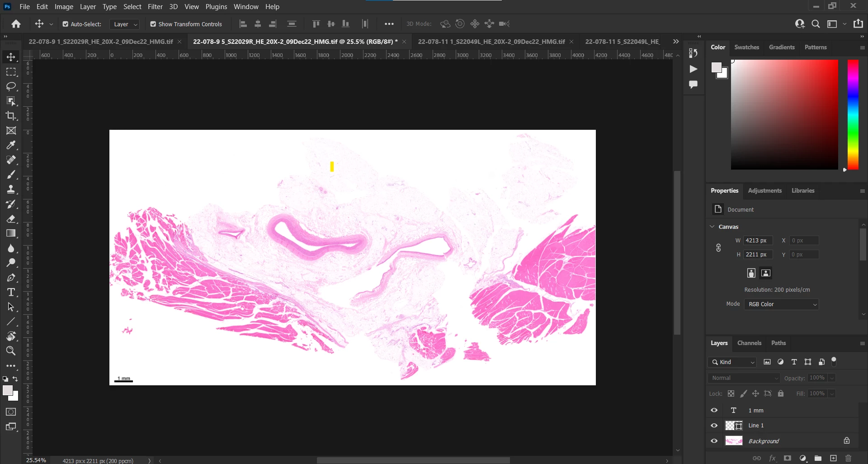This screenshot has width=868, height=464.
Task: Open the Image menu
Action: coord(64,7)
